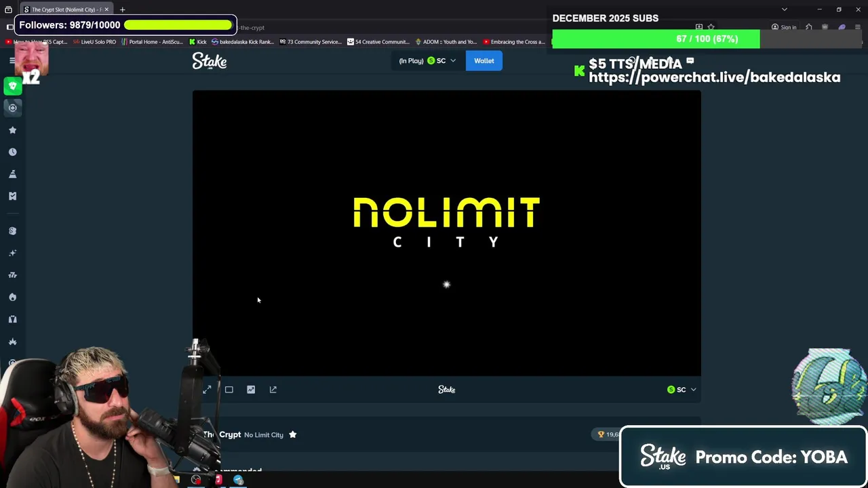This screenshot has height=488, width=868.
Task: Open Live Dealers vest icon in sidebar
Action: tap(12, 319)
